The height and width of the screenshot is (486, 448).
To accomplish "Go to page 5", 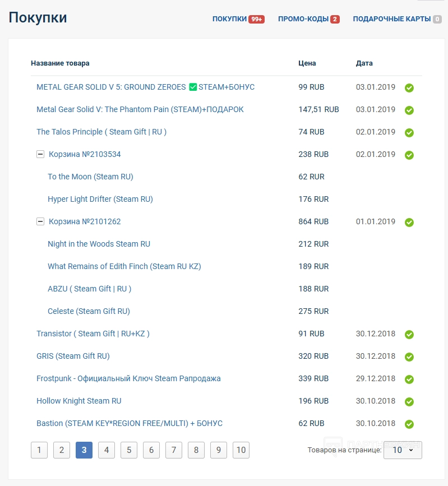I will click(129, 450).
